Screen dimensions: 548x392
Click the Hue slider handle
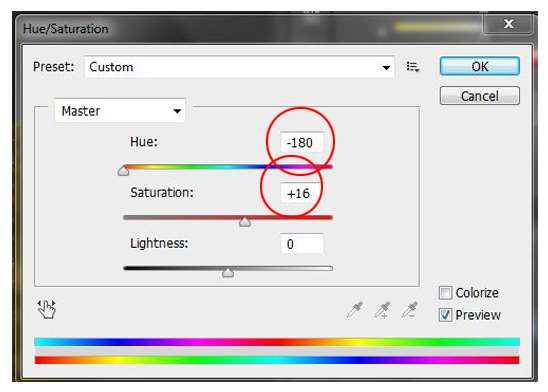[x=123, y=170]
